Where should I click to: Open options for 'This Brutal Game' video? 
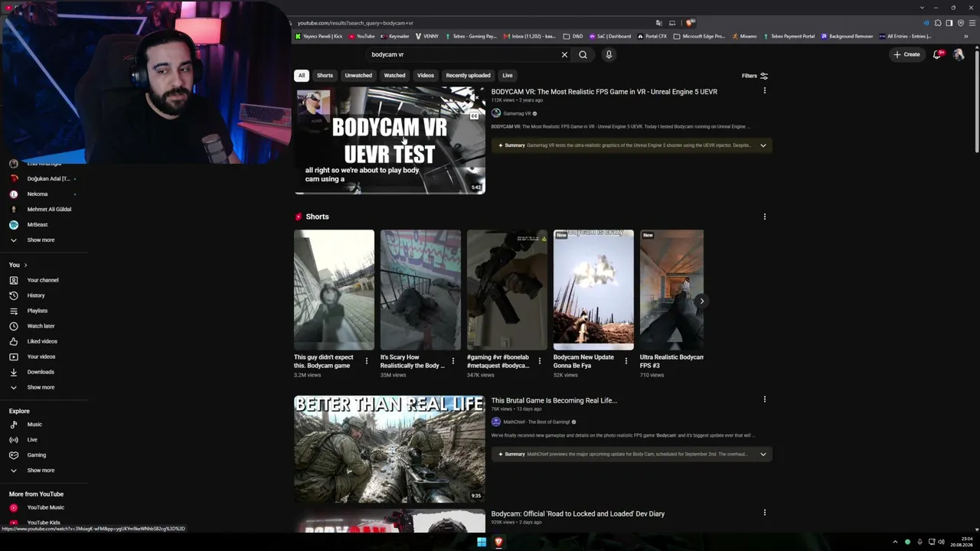click(x=764, y=399)
